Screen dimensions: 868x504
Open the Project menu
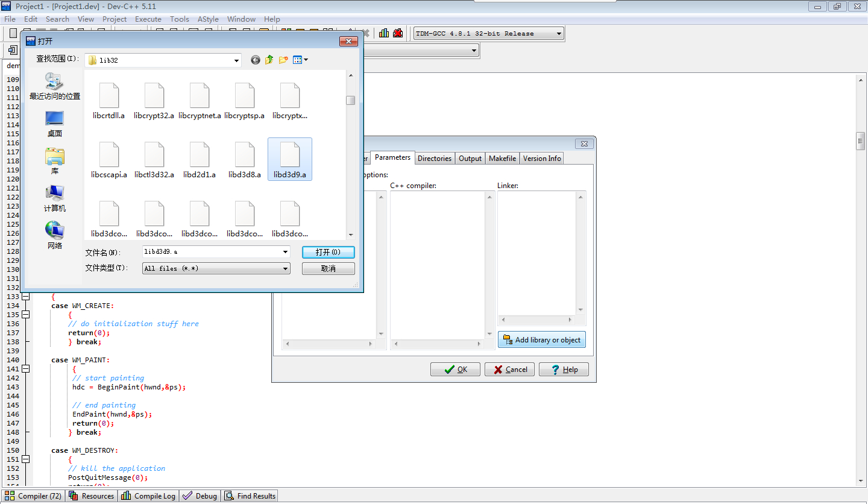coord(115,19)
